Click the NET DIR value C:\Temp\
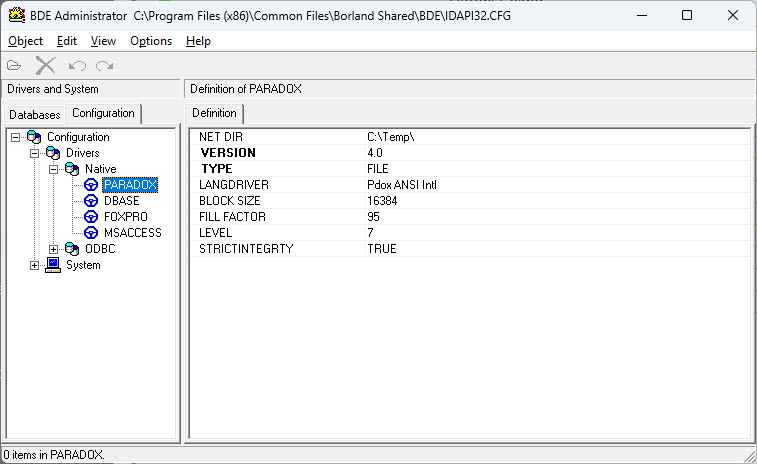The image size is (757, 464). pos(391,137)
